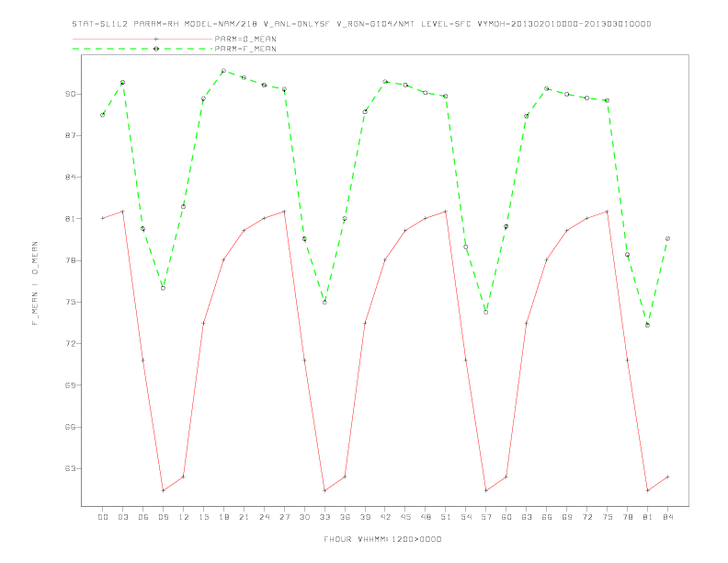This screenshot has height=563, width=728.
Task: Click y-axis tick label 63
Action: [x=70, y=468]
